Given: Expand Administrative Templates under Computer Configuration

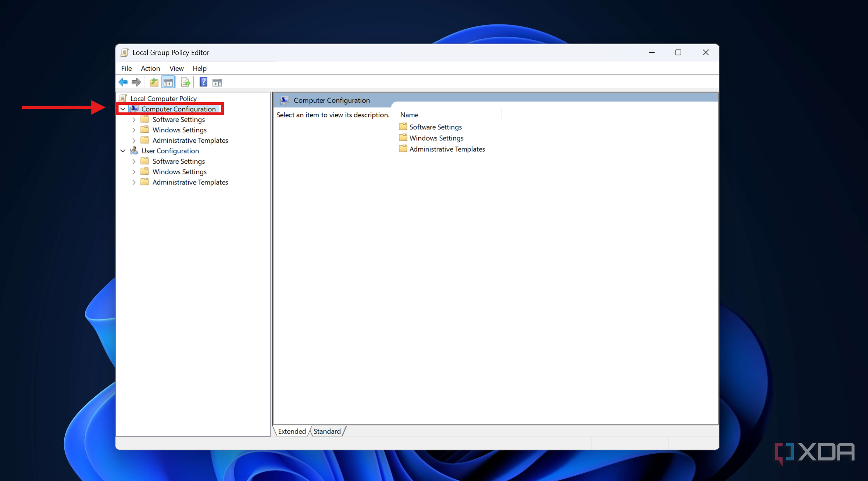Looking at the screenshot, I should 134,140.
